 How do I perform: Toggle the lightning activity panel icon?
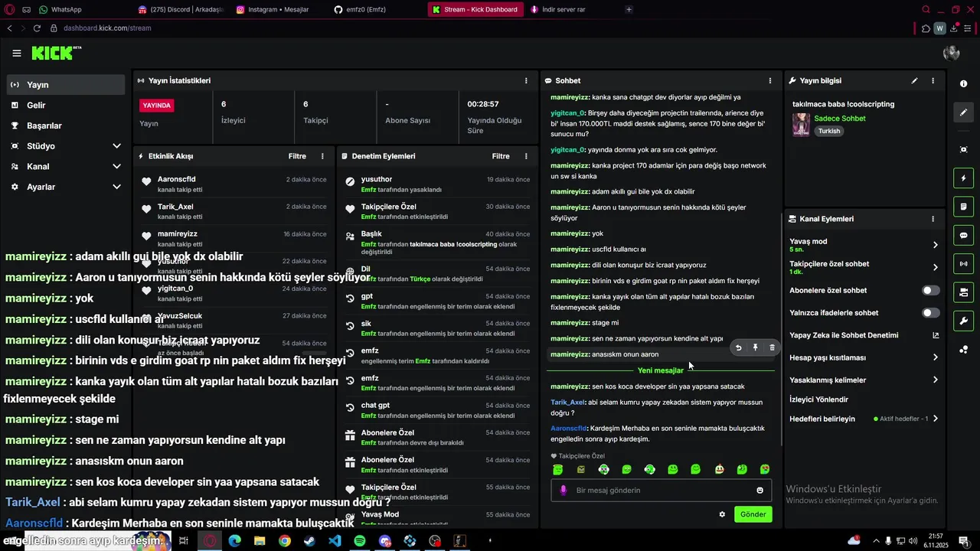coord(963,178)
